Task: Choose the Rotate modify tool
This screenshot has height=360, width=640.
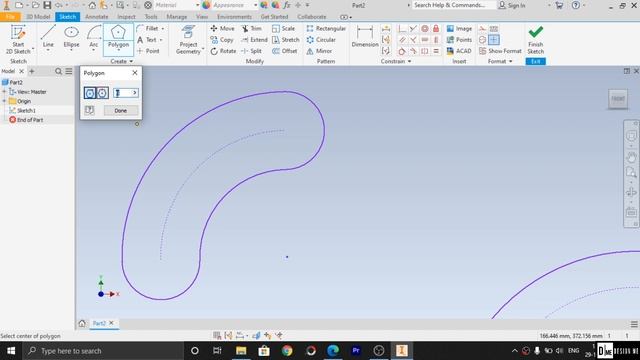Action: [x=223, y=51]
